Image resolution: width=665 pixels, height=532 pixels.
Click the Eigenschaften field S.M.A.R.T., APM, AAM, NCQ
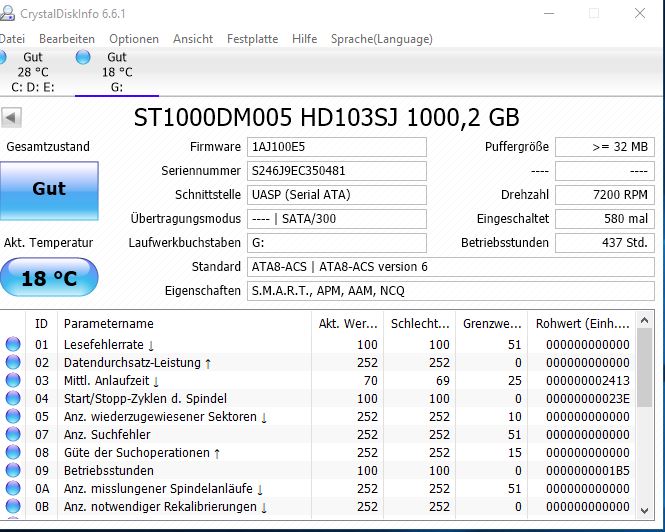point(451,291)
